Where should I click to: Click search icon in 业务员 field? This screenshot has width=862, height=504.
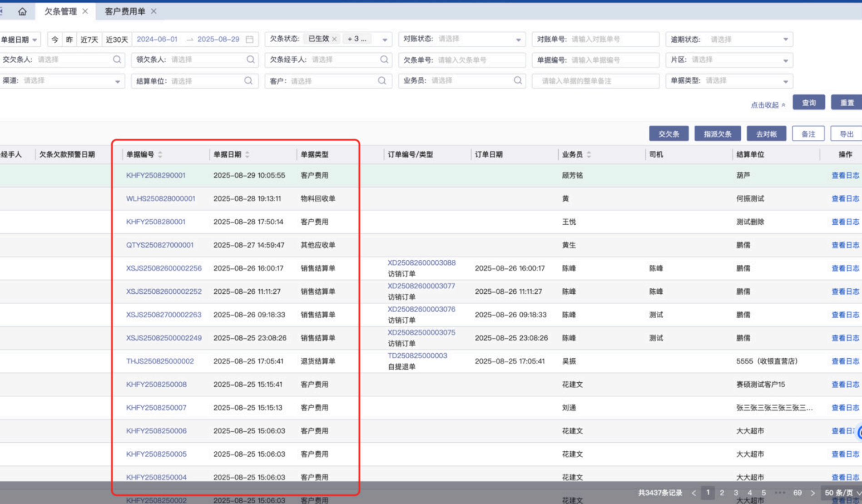517,80
